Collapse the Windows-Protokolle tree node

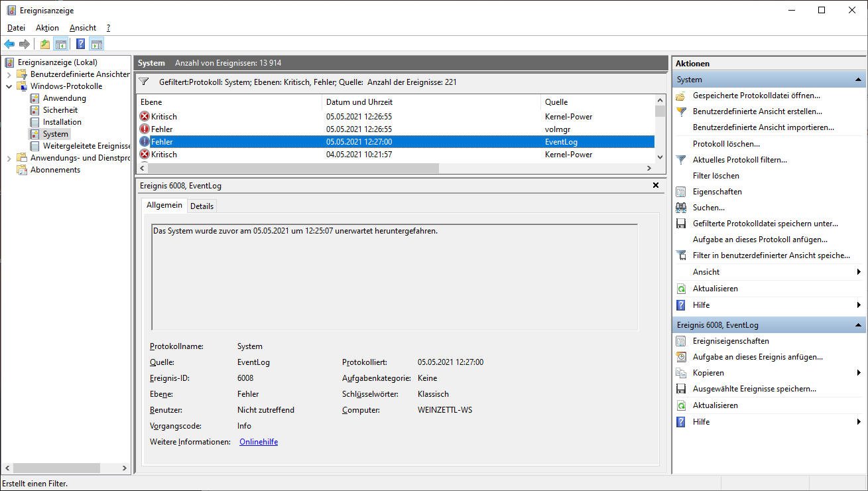pos(9,86)
